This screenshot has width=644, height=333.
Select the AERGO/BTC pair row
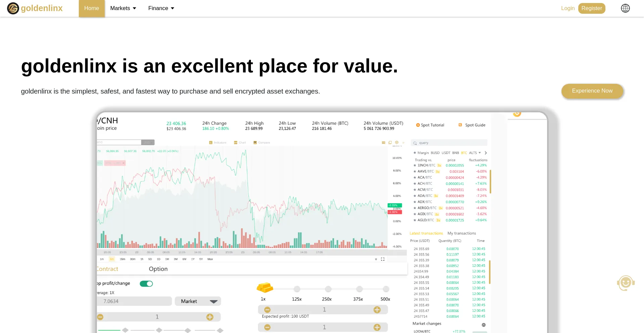(x=450, y=208)
